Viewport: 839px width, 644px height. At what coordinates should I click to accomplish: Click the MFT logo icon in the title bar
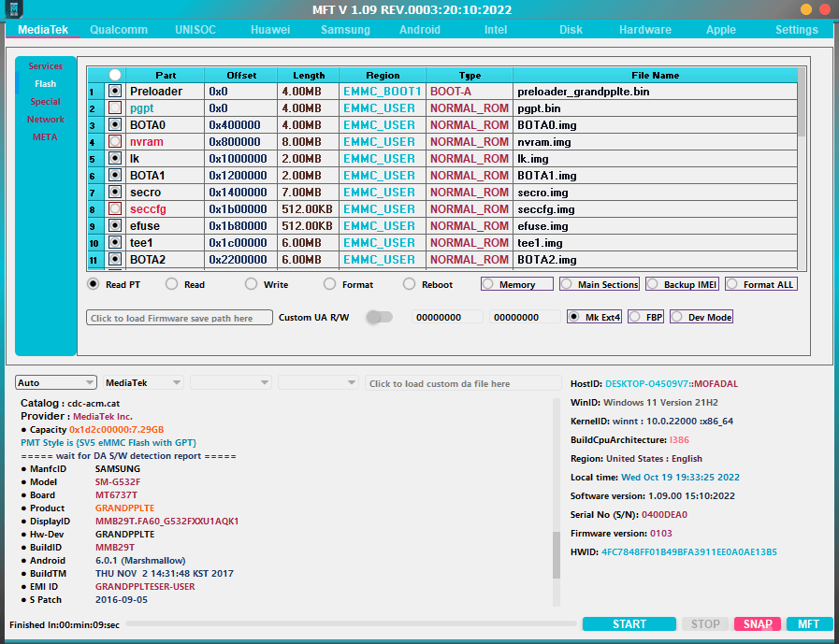[12, 9]
